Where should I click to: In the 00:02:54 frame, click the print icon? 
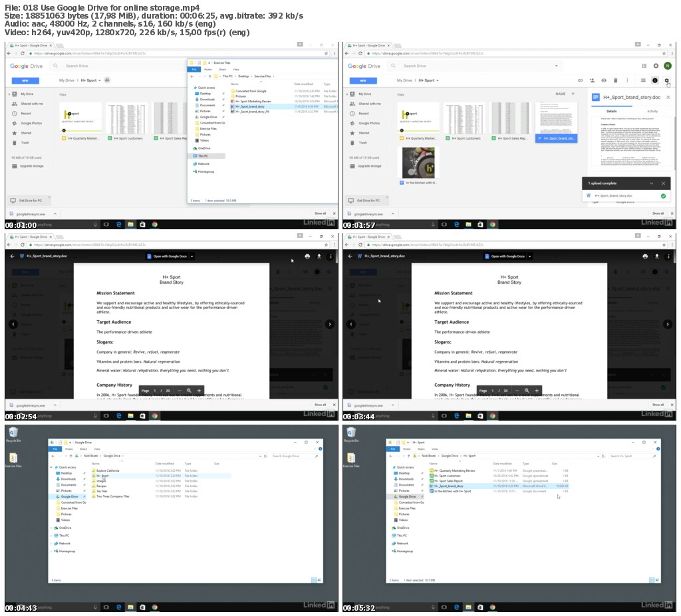[x=307, y=256]
